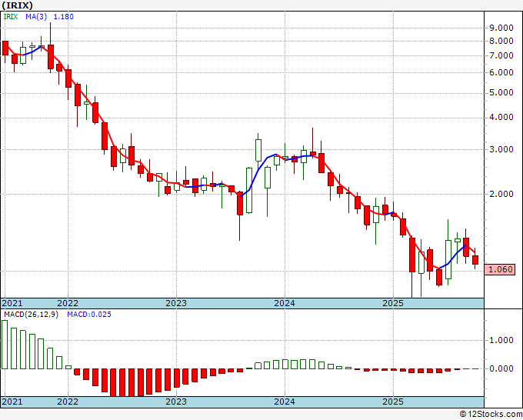Click 2022 on the MACD timeline
Viewport: 523px width, 420px height.
click(68, 402)
